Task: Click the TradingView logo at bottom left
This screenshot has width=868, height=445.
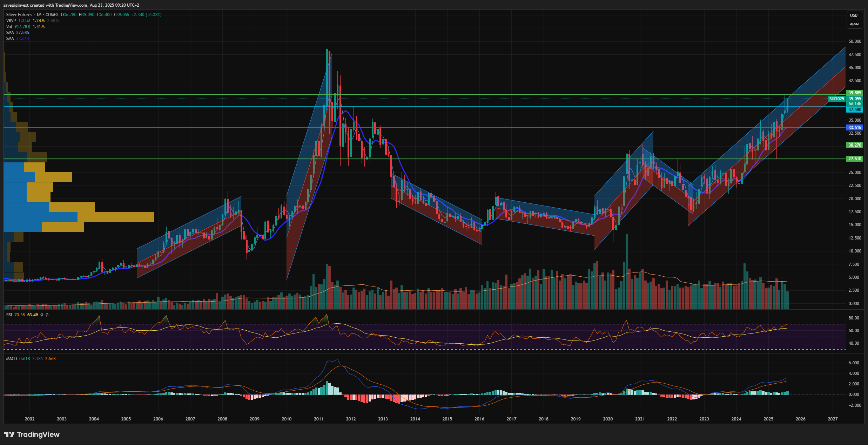Action: [32, 434]
